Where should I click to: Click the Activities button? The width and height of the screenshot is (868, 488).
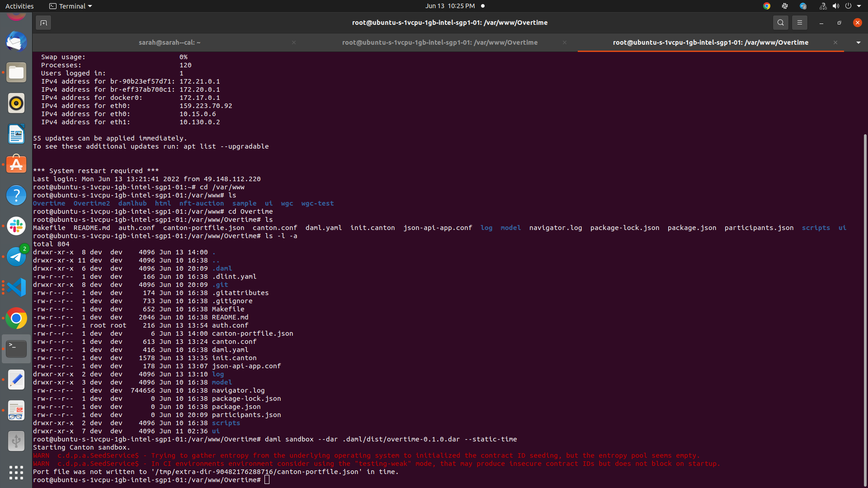click(x=19, y=6)
